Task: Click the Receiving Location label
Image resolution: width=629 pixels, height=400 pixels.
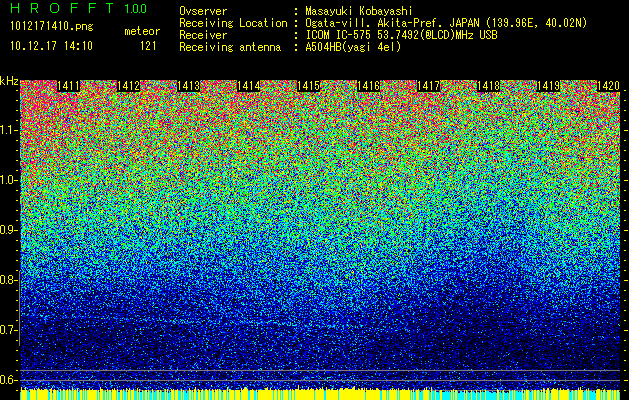Action: pos(233,23)
